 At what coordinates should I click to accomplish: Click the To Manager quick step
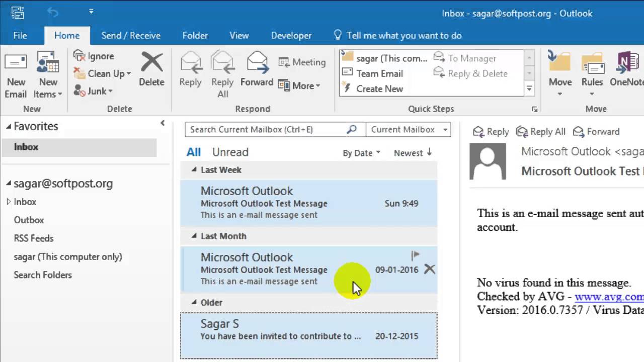point(465,58)
